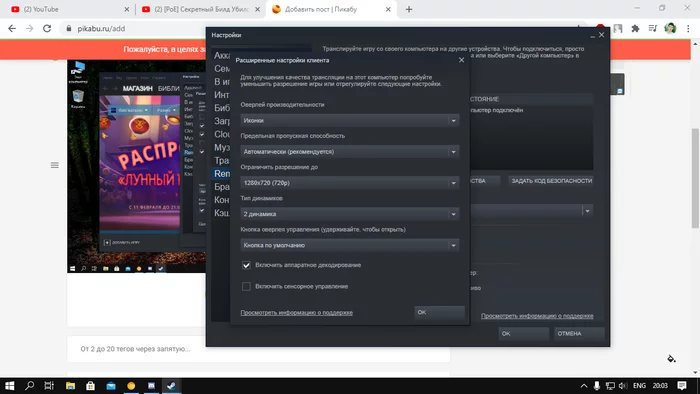
Task: Click the tags input field От 2 до 20 тегов
Action: tap(259, 349)
